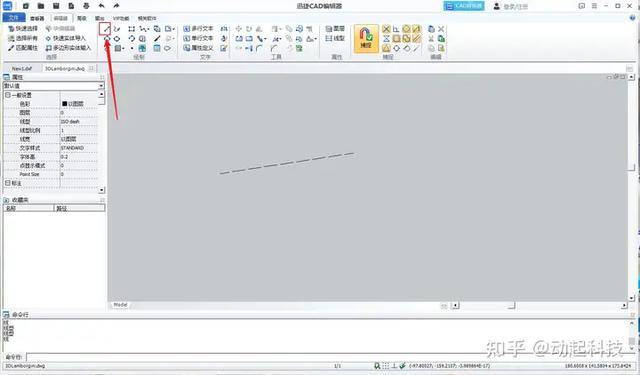
Task: Click the blue CAD button in the title bar
Action: pyautogui.click(x=464, y=6)
